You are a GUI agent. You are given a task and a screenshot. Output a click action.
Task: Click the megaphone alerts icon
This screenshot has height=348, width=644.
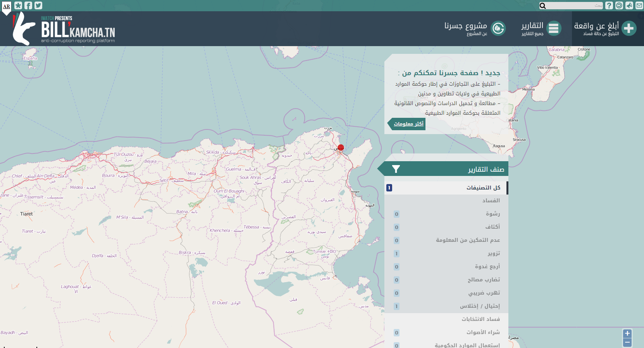[629, 5]
